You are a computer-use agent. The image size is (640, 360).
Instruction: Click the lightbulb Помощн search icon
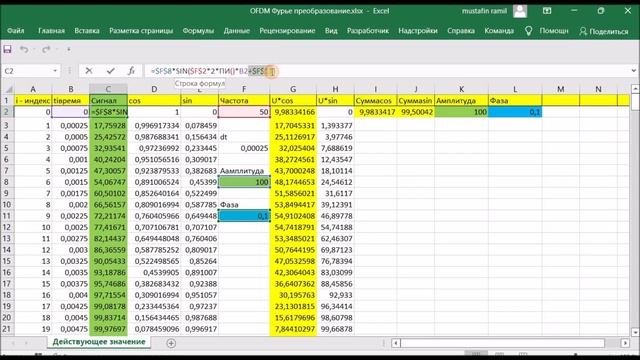(529, 31)
